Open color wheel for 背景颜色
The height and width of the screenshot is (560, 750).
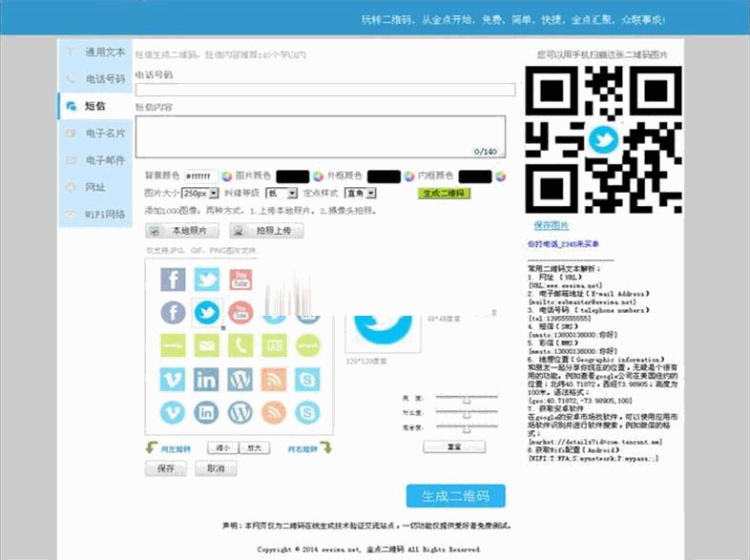coord(227,176)
